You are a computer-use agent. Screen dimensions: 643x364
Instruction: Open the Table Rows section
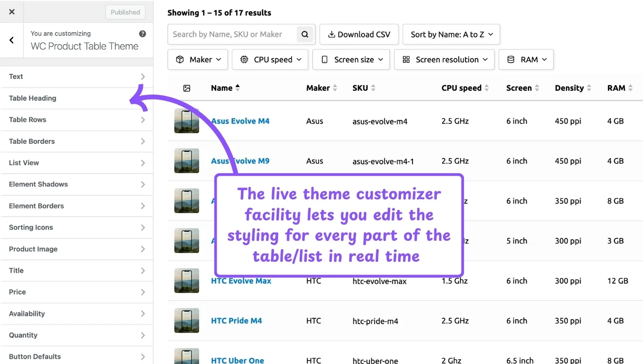(77, 120)
